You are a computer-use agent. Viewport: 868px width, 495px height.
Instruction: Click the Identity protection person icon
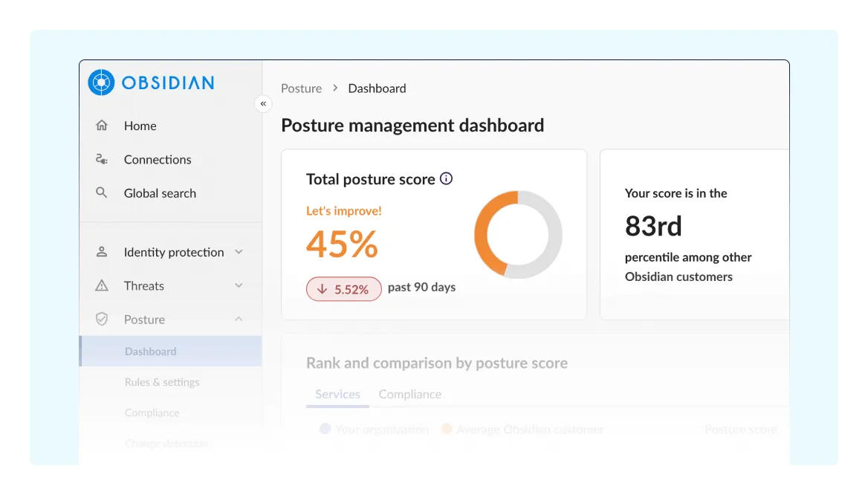click(102, 252)
